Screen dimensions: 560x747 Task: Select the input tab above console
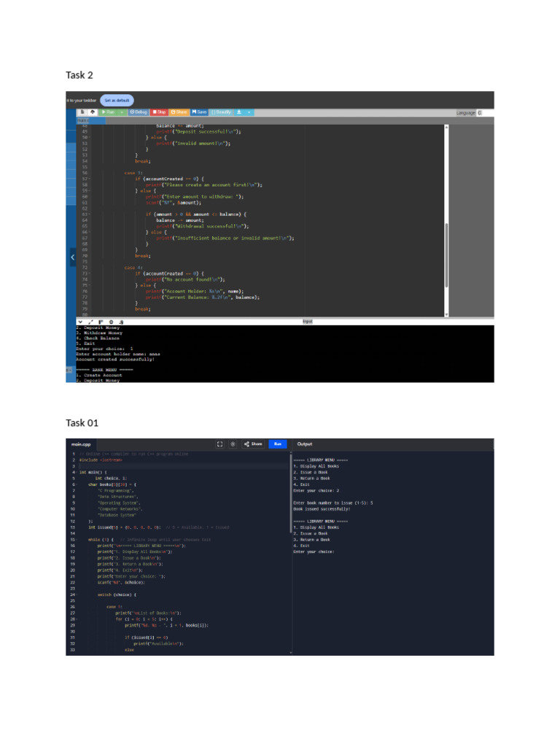[x=308, y=322]
